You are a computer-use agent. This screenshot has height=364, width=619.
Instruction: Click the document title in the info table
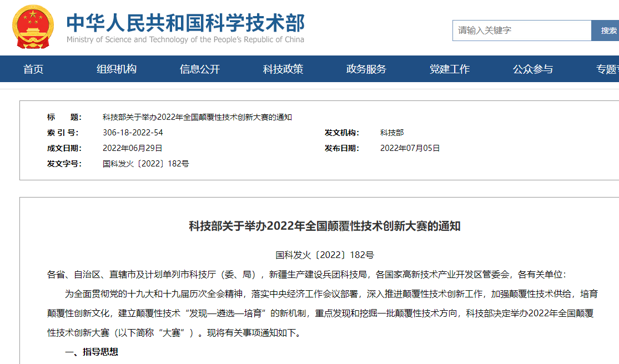tap(197, 117)
